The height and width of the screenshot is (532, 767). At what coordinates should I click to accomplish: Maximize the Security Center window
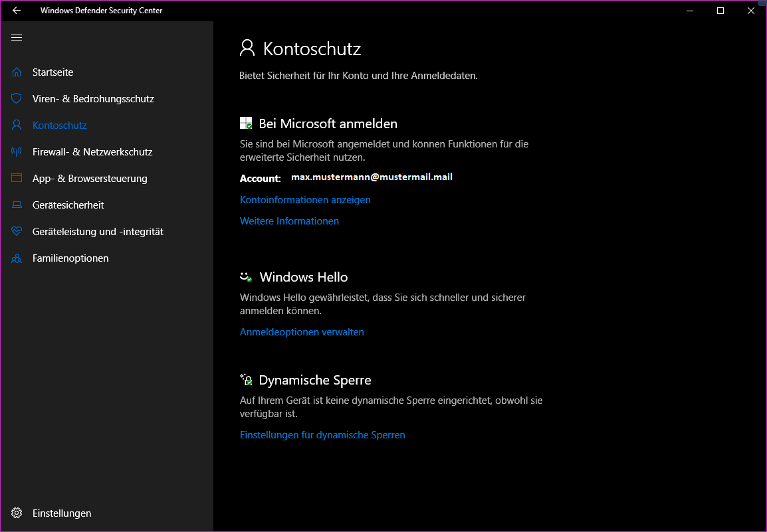pyautogui.click(x=720, y=11)
